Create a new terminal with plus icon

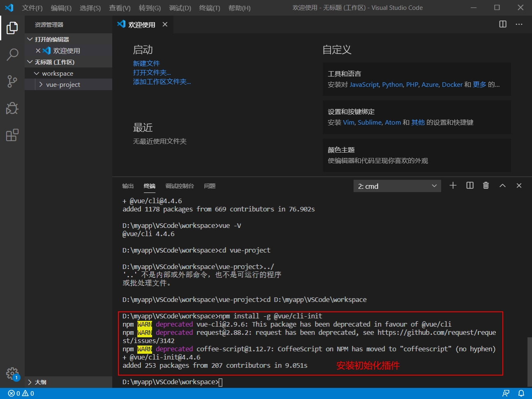[x=453, y=186]
